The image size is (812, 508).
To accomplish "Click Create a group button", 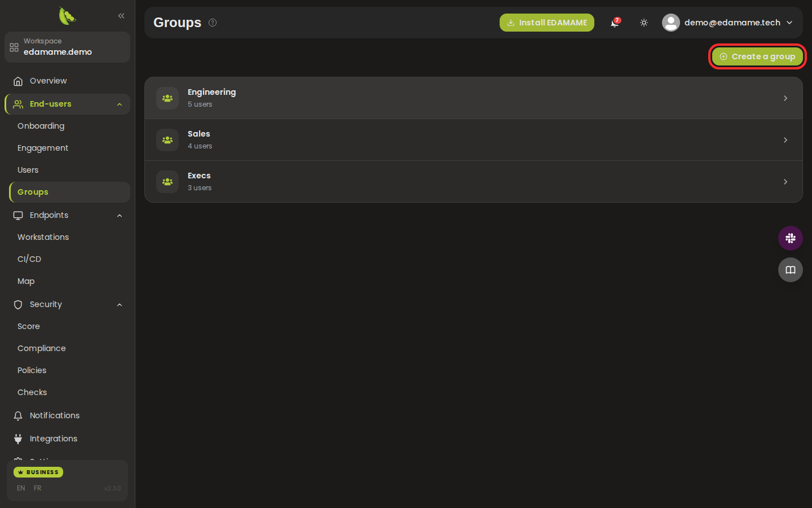I will pyautogui.click(x=757, y=56).
